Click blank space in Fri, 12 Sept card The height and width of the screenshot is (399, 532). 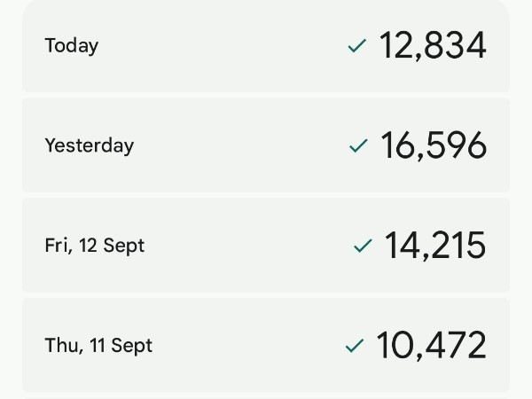(x=248, y=246)
